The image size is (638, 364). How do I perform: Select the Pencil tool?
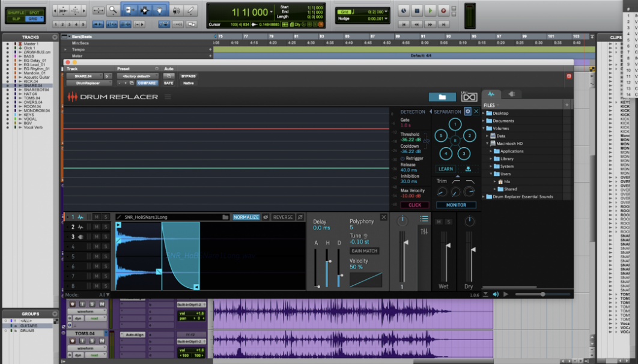(x=190, y=10)
